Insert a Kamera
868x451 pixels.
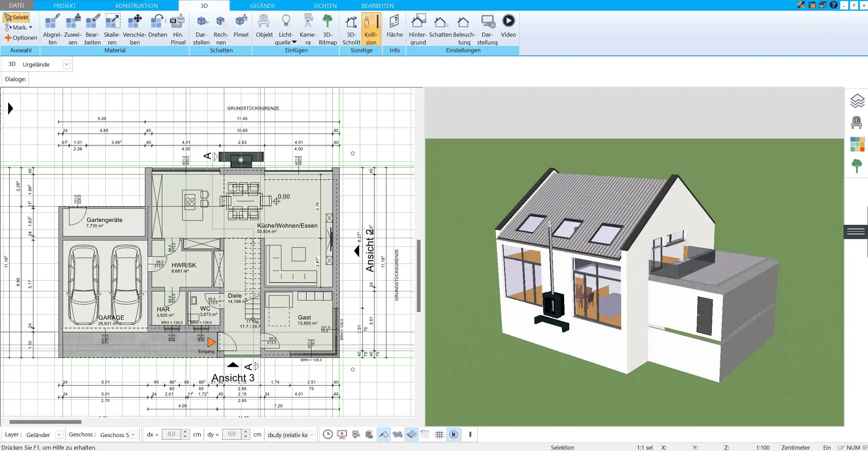(x=308, y=29)
